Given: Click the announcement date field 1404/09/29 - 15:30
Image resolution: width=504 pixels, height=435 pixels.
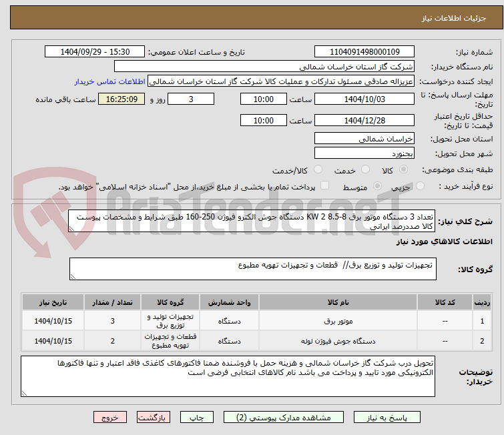Looking at the screenshot, I should click(x=95, y=51).
